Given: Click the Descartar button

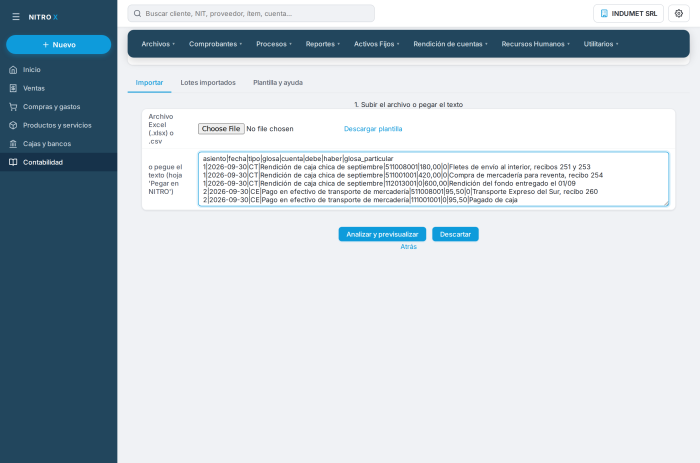Looking at the screenshot, I should coord(455,234).
